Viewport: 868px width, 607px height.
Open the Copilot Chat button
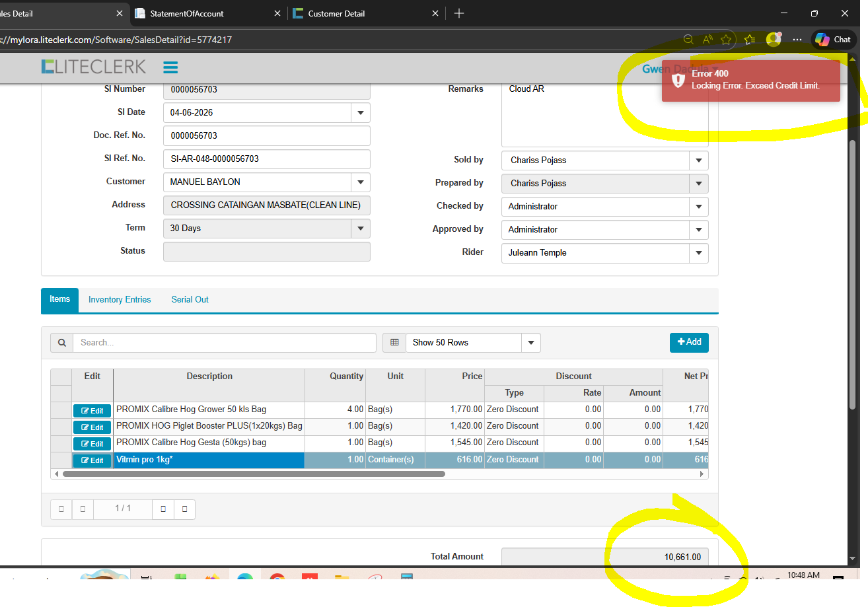point(832,40)
